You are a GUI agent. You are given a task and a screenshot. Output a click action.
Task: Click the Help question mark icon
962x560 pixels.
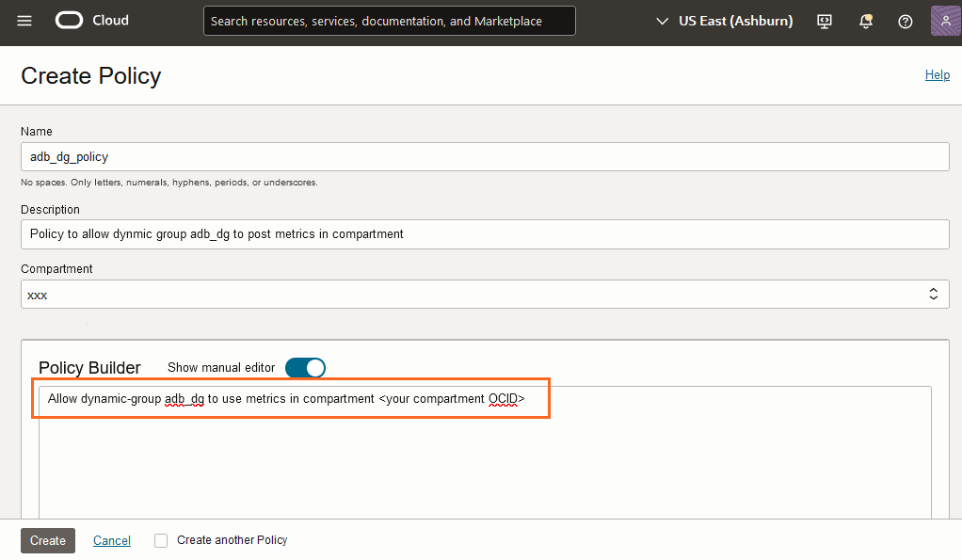pyautogui.click(x=905, y=21)
